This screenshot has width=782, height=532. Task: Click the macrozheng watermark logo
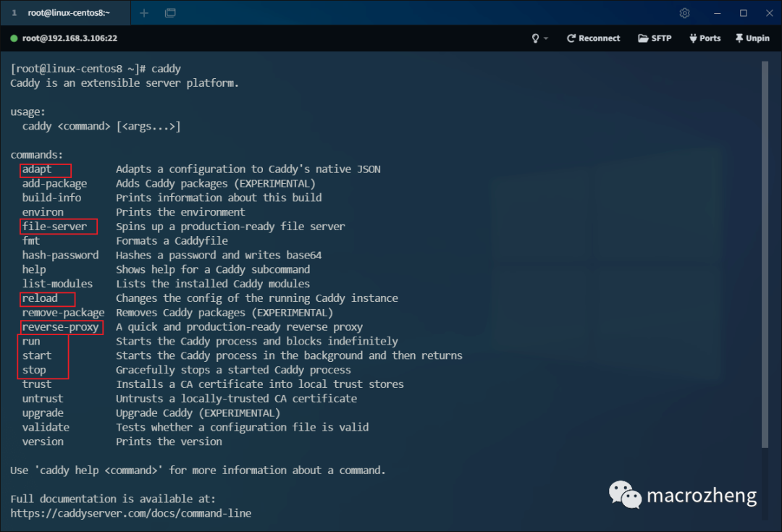[624, 495]
